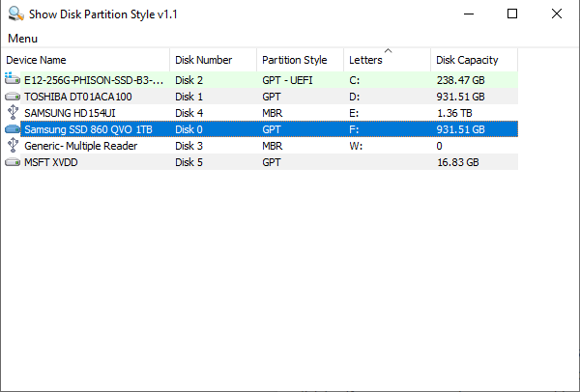Viewport: 580px width, 392px height.
Task: Click the drive icon beside MSFT XVDD
Action: pyautogui.click(x=12, y=162)
